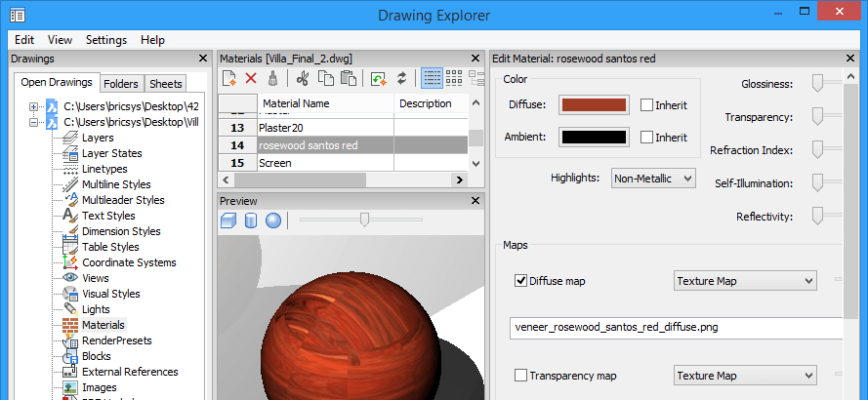Open the Settings menu
Image resolution: width=868 pixels, height=400 pixels.
[x=106, y=40]
